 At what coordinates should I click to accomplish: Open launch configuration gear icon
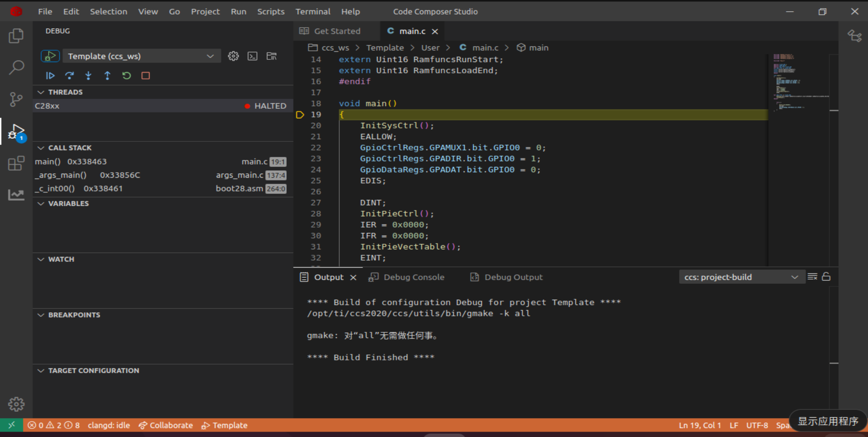click(233, 56)
